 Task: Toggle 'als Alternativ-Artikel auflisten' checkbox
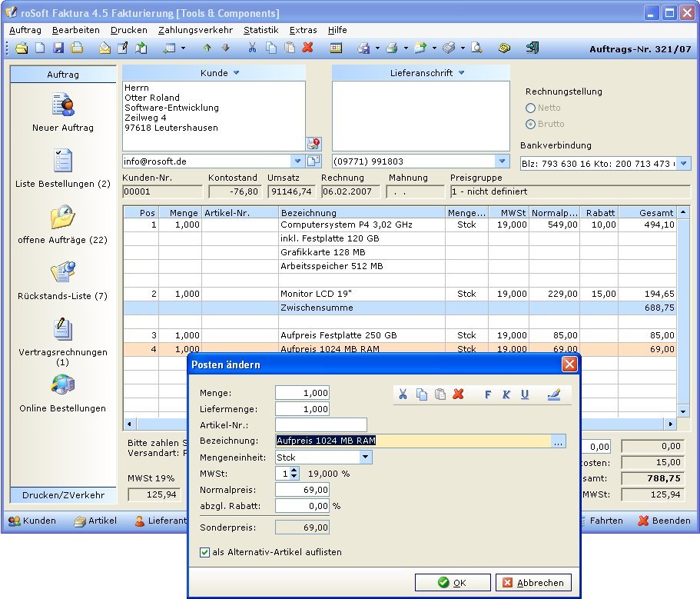click(x=204, y=552)
